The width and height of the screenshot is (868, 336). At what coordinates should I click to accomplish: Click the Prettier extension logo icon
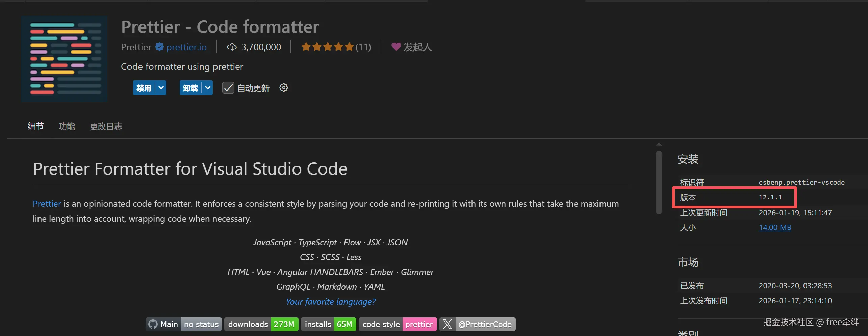click(64, 58)
